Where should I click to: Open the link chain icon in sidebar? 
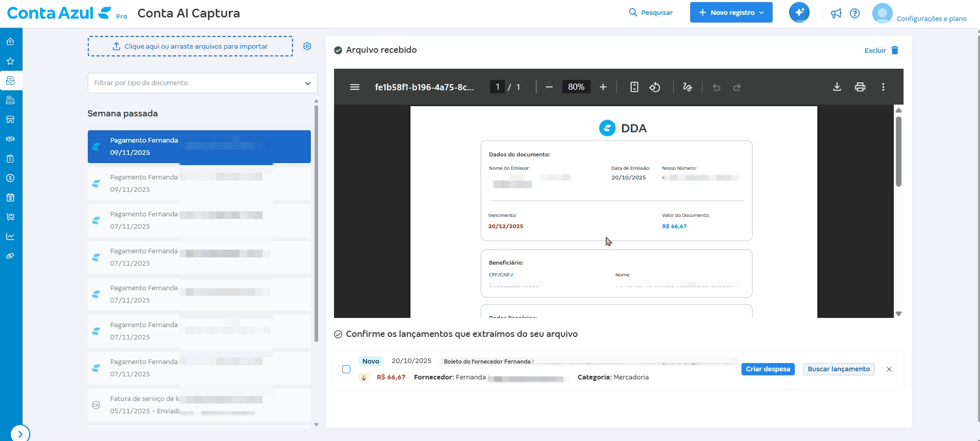click(10, 256)
